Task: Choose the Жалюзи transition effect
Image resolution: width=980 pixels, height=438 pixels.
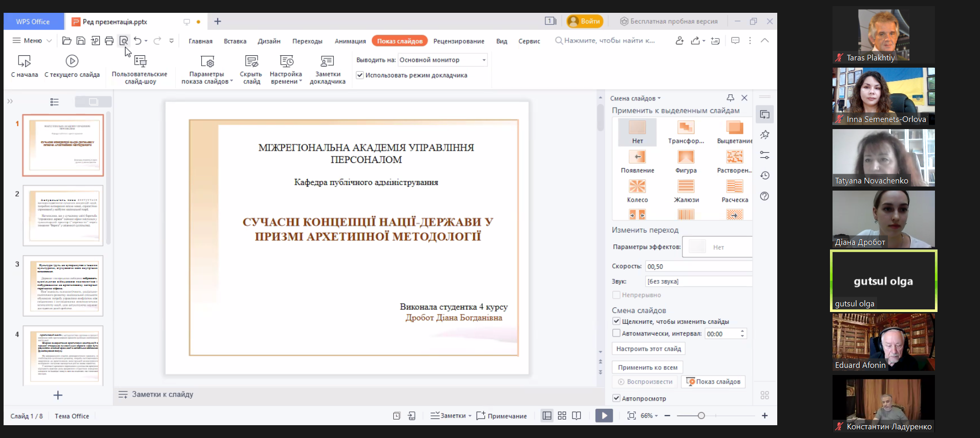Action: point(686,186)
